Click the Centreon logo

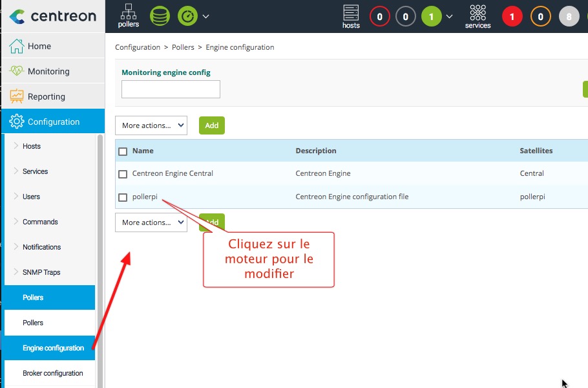[x=53, y=16]
